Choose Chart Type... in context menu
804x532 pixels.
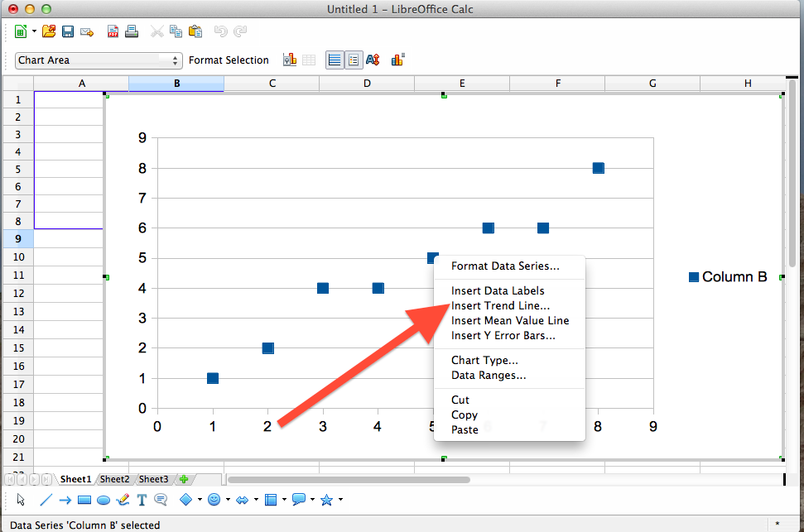point(484,360)
